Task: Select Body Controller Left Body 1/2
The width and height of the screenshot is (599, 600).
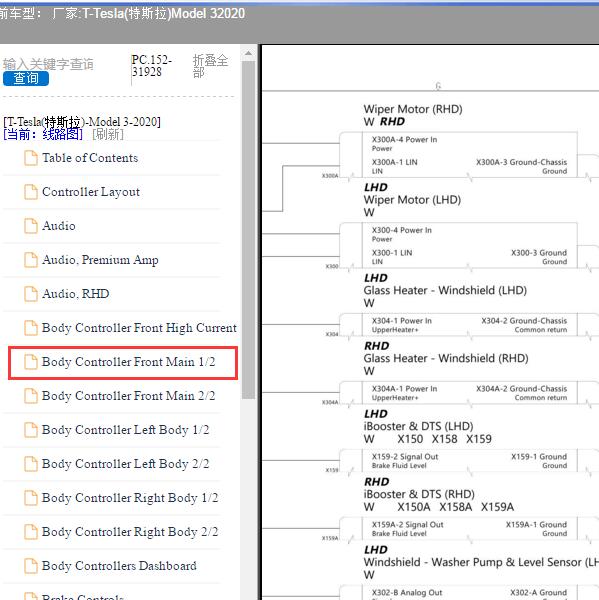Action: point(126,430)
